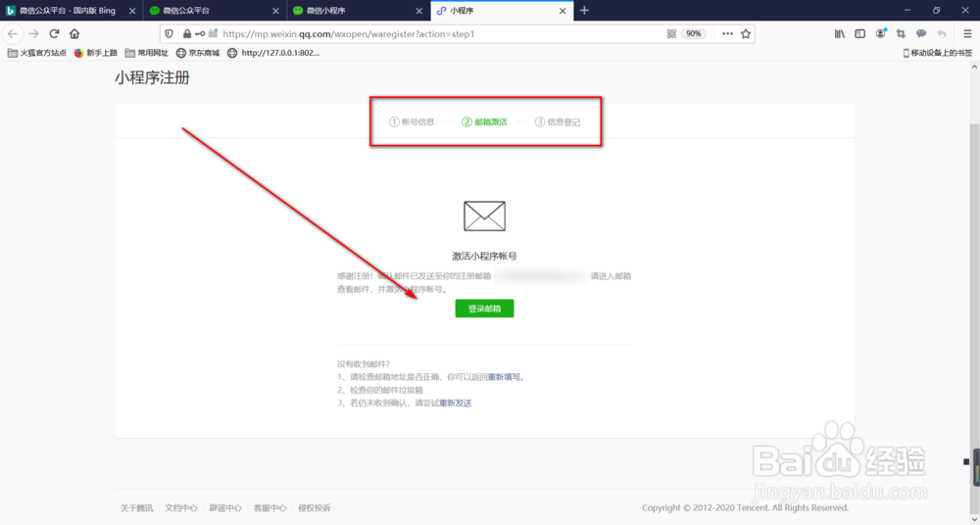Toggle the sidebar view icon
980x525 pixels.
point(860,33)
